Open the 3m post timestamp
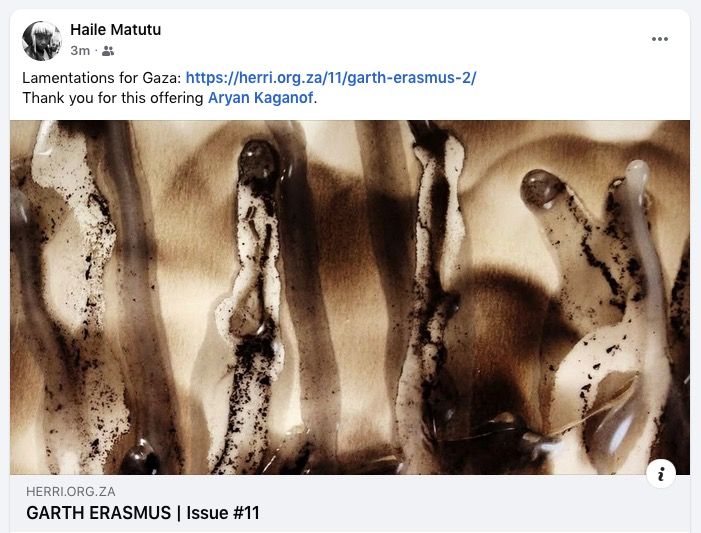701x533 pixels. click(80, 51)
